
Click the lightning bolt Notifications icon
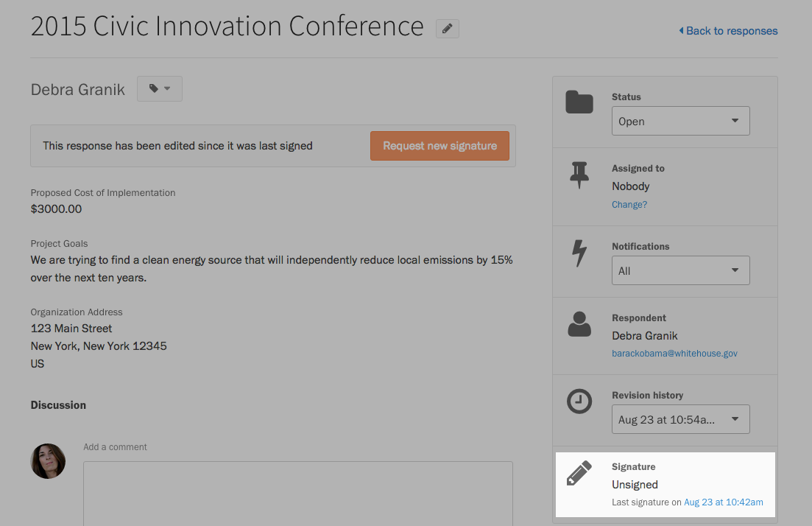(579, 253)
